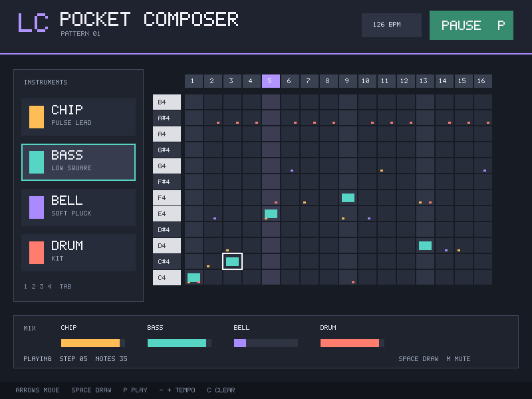Viewport: 532px width, 399px height.
Task: Jump to step 12 header
Action: click(406, 81)
